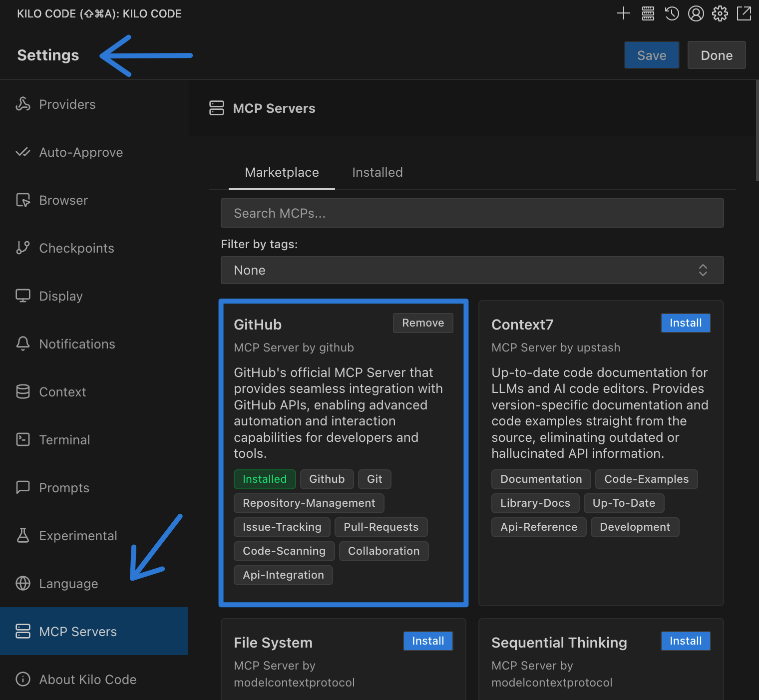This screenshot has height=700, width=759.
Task: Select Context in settings sidebar
Action: tap(94, 391)
